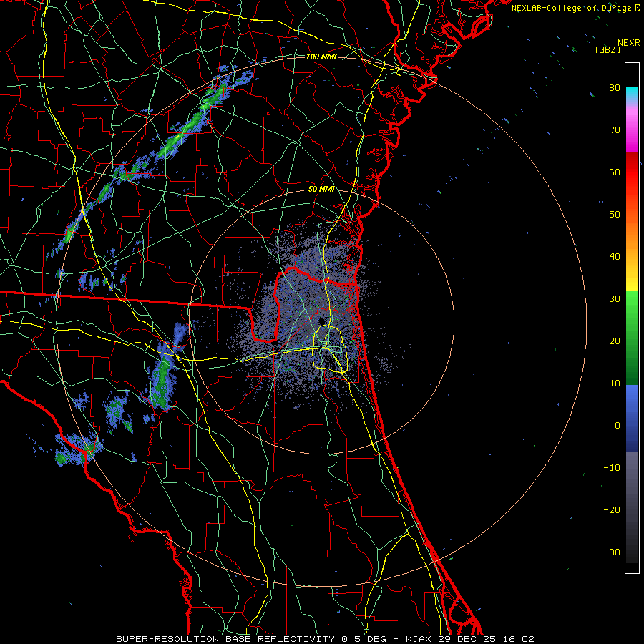Click the 50 value on the dBZ scale
This screenshot has width=644, height=644.
click(615, 215)
